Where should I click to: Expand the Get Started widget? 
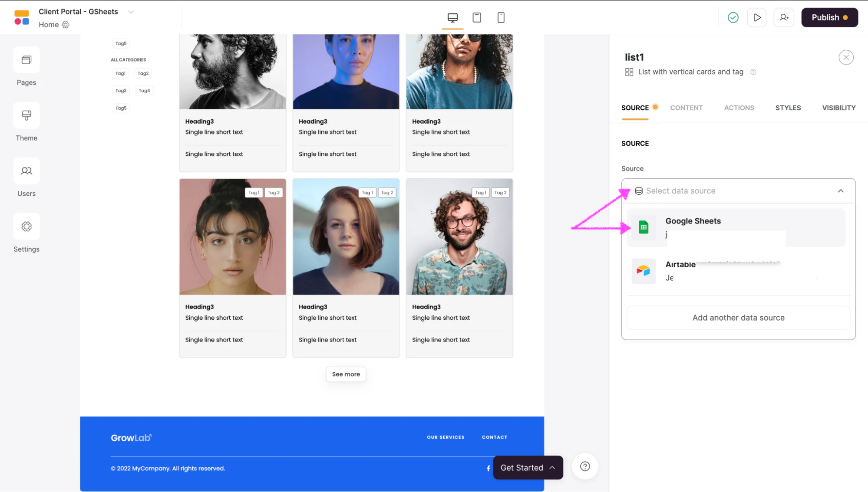coord(528,467)
